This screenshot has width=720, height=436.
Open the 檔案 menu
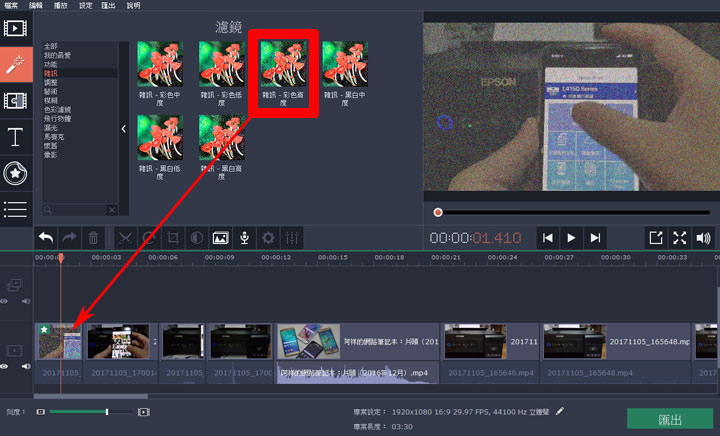pyautogui.click(x=11, y=6)
